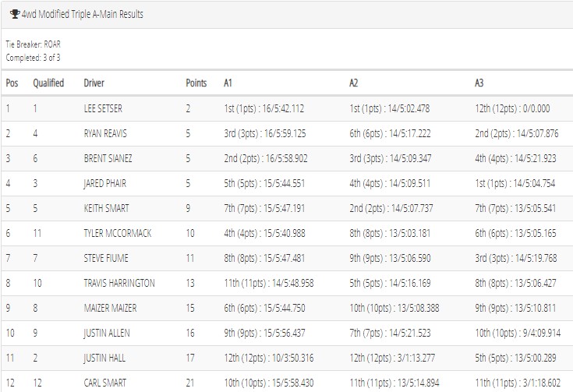Select KEITH SMART's row name
Image resolution: width=573 pixels, height=392 pixels.
point(106,208)
